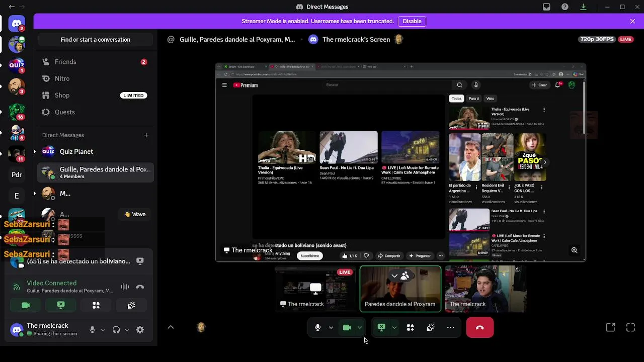Open the Quiz Planet direct message

(96, 151)
